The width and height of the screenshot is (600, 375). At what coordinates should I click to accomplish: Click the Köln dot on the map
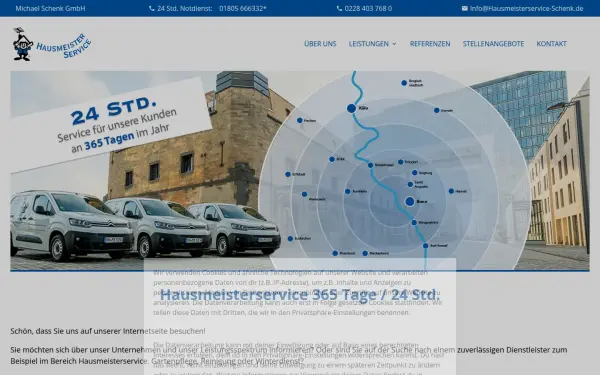(x=351, y=108)
